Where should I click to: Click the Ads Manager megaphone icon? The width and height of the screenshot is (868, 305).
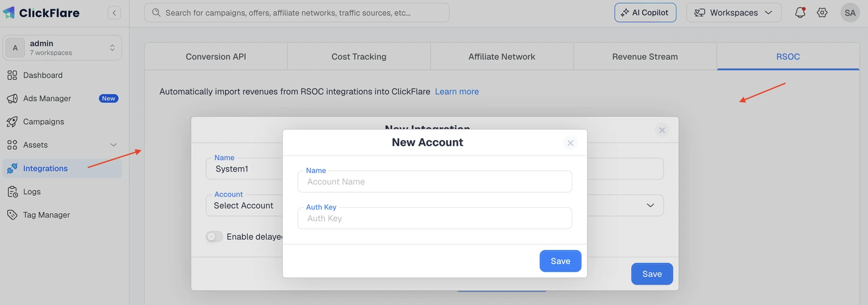pos(12,99)
